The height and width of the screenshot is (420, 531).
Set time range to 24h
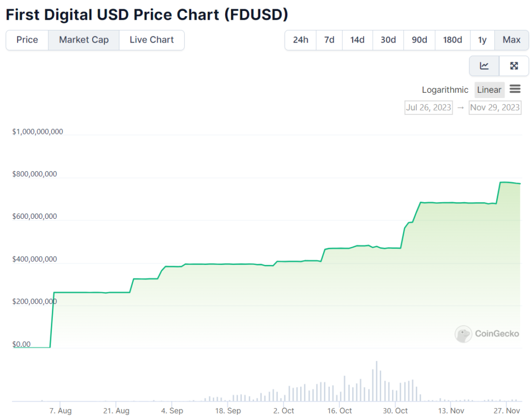pos(300,40)
